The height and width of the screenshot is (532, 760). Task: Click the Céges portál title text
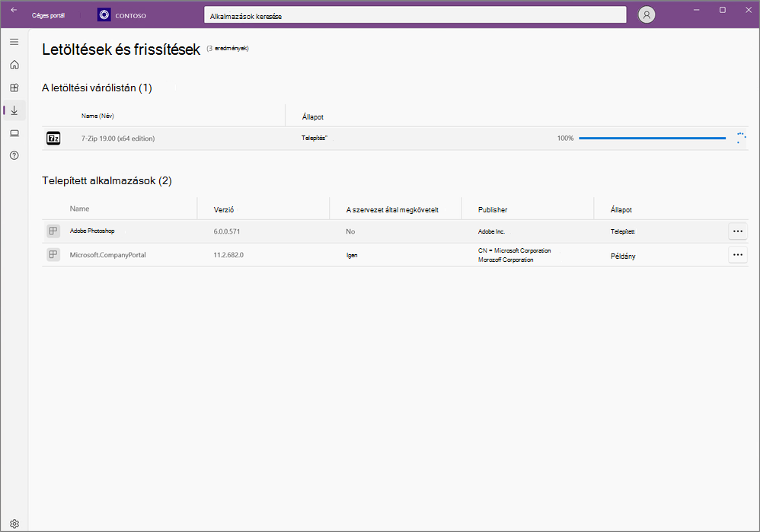click(48, 15)
